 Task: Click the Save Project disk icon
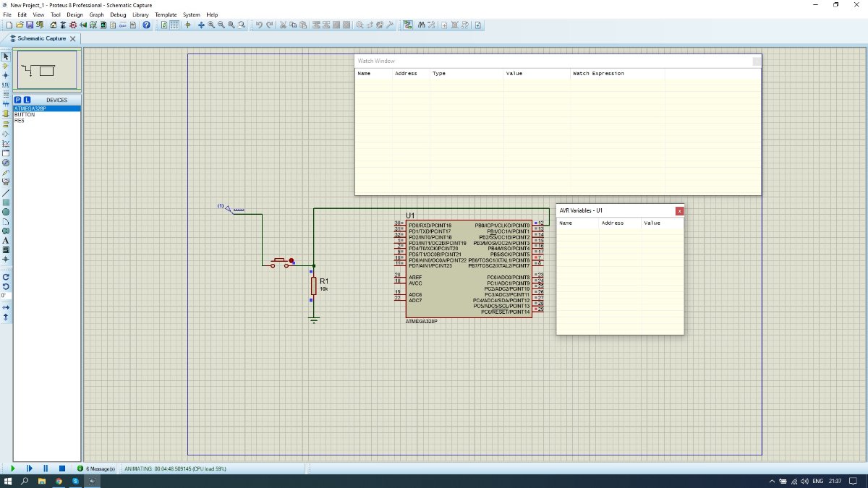click(30, 25)
